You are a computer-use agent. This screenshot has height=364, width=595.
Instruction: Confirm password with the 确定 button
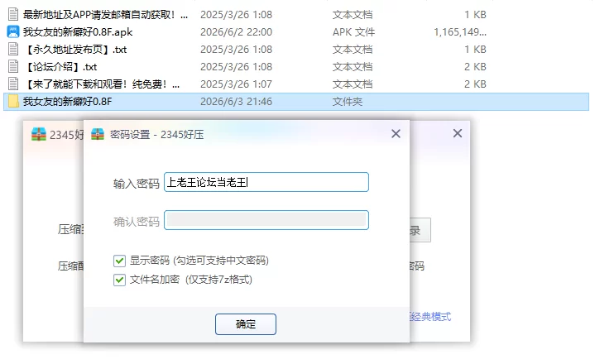(x=246, y=324)
